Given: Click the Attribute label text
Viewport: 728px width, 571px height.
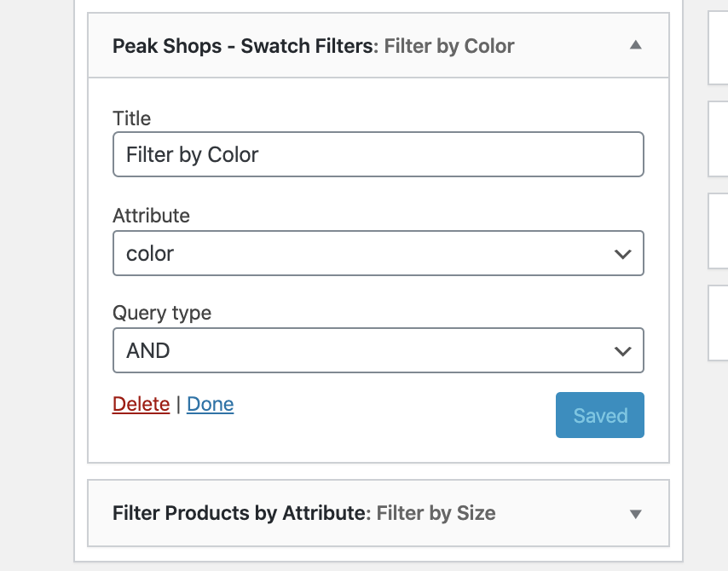Looking at the screenshot, I should pyautogui.click(x=152, y=216).
